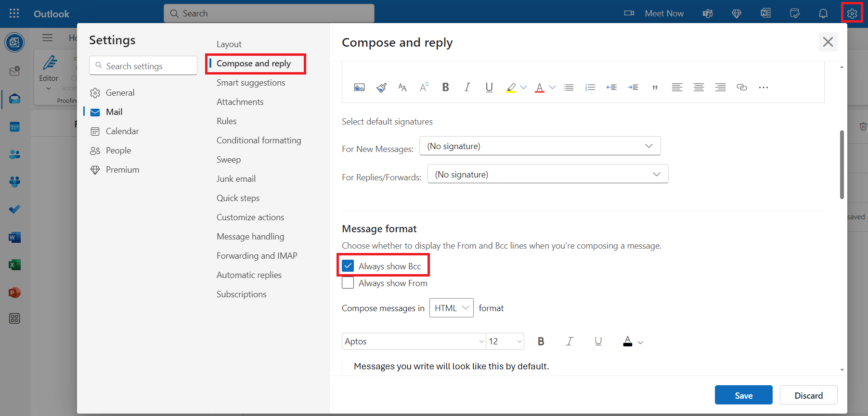Open Word app in left rail
The image size is (868, 416).
pyautogui.click(x=14, y=237)
